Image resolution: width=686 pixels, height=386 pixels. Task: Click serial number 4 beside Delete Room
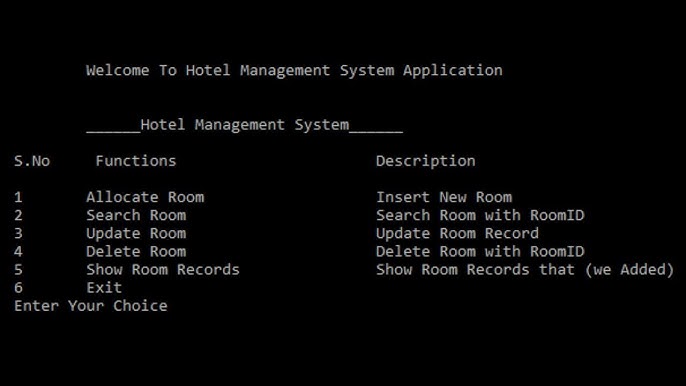click(18, 252)
